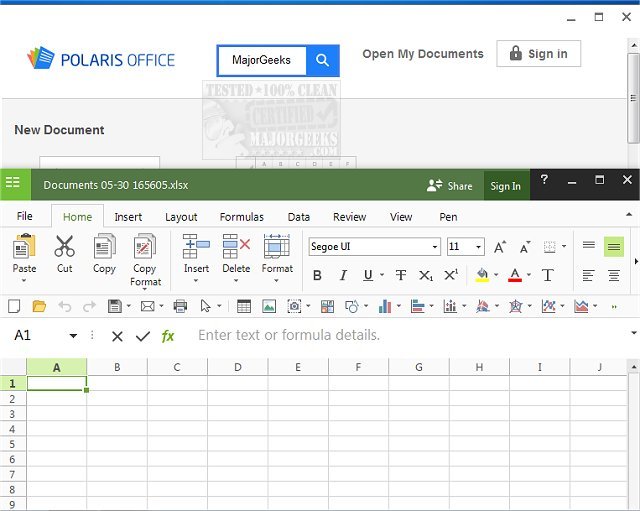Screen dimensions: 640x511
Task: Click the Insert cells icon
Action: coord(196,246)
